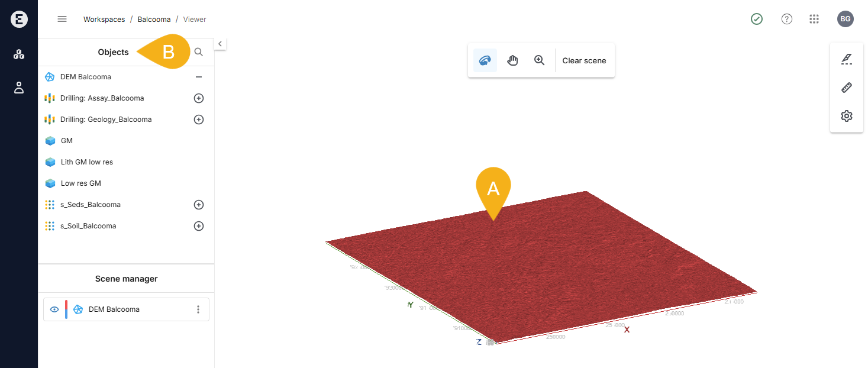This screenshot has height=368, width=868.
Task: Select the rotate scene tool
Action: pos(485,60)
